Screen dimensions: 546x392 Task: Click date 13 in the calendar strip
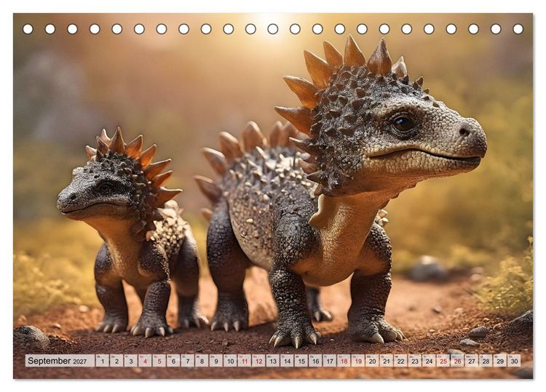(273, 361)
